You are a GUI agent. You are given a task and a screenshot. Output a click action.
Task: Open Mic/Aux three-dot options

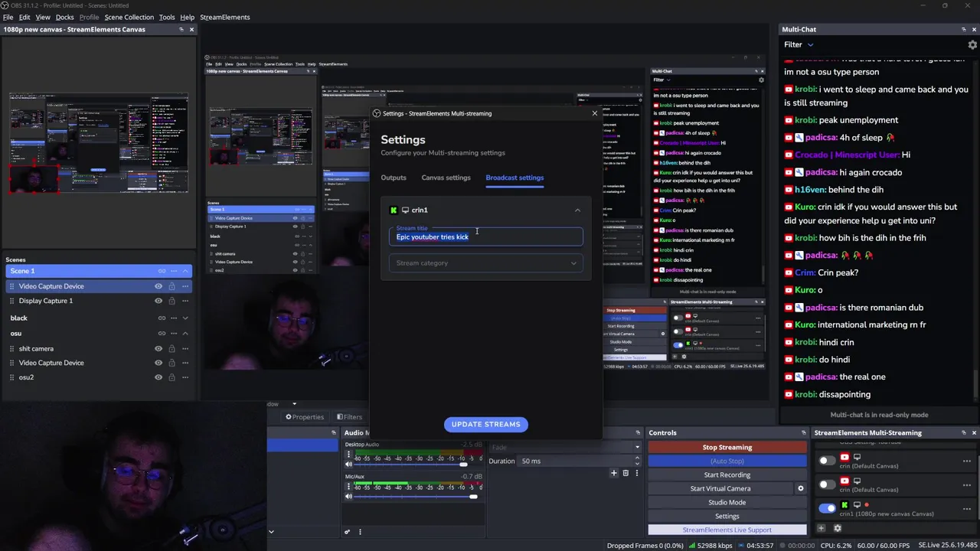click(x=348, y=487)
